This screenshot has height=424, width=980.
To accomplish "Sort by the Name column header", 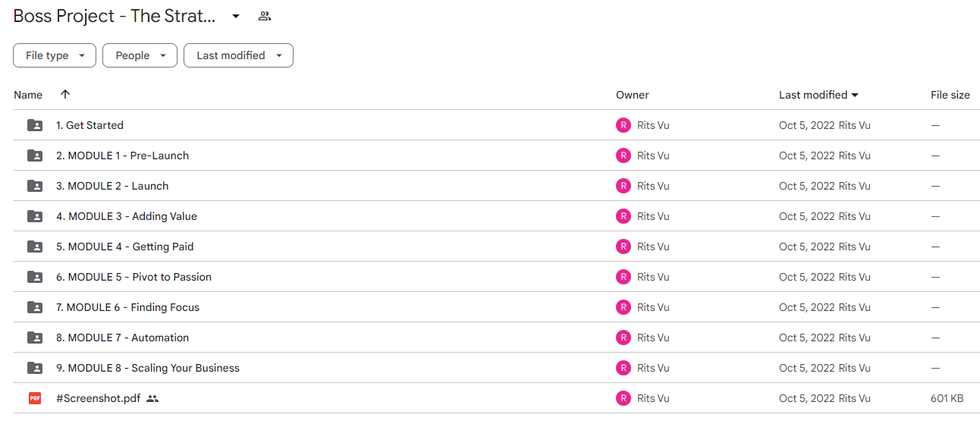I will coord(28,95).
